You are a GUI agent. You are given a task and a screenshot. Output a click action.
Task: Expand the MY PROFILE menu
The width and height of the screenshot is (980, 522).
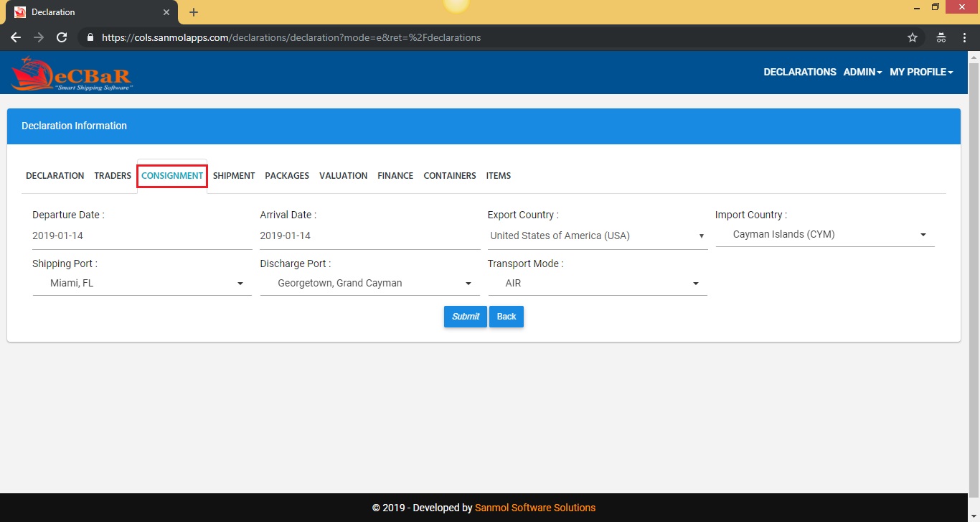click(921, 72)
